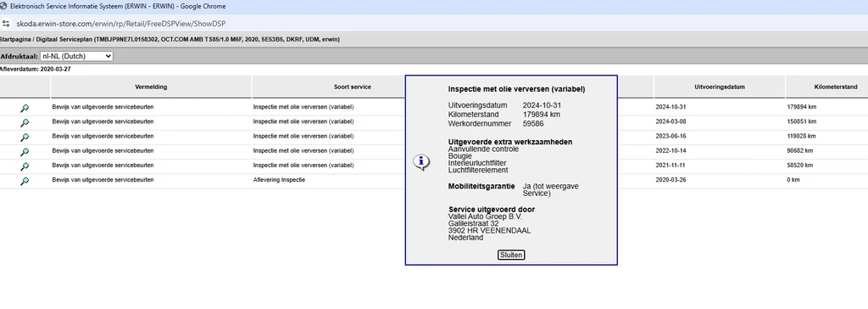Click Werkordernummer value 59586 in popup
Viewport: 868px width, 309px height.
(x=534, y=124)
